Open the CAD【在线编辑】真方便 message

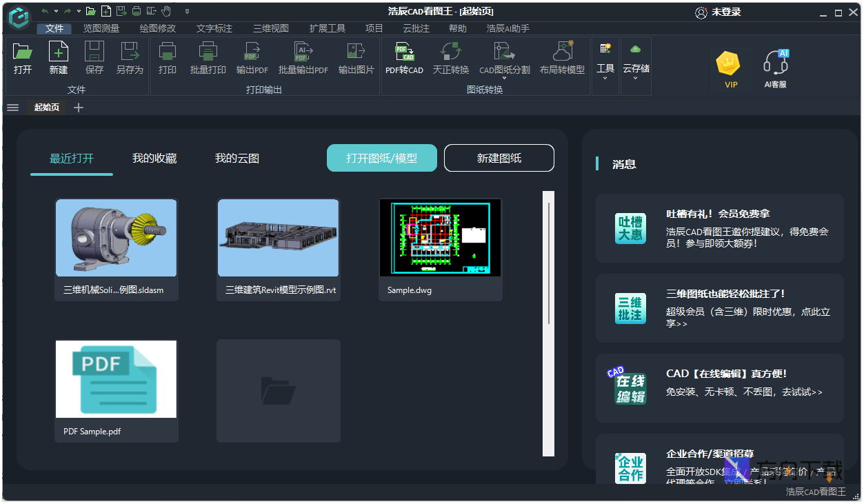[x=720, y=388]
